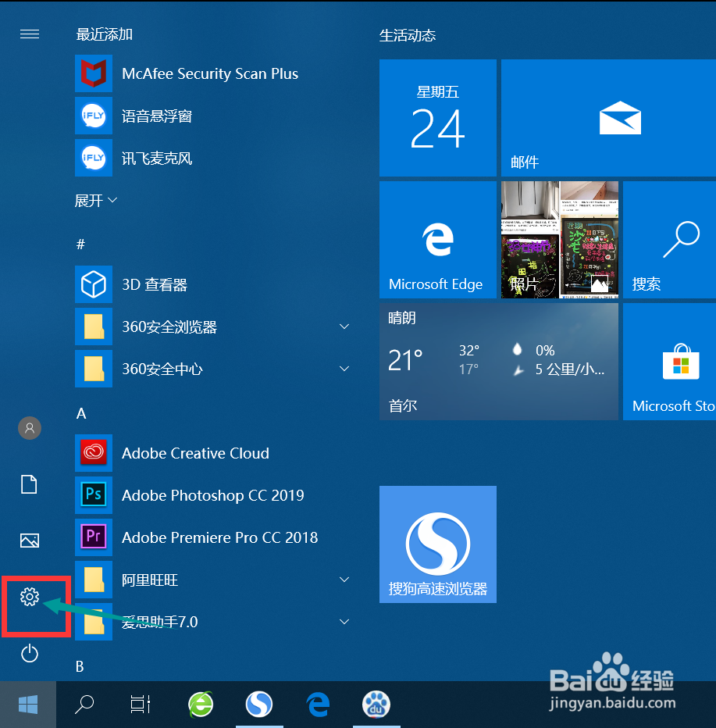Image resolution: width=716 pixels, height=728 pixels.
Task: Click the A section letter header
Action: coord(81,413)
